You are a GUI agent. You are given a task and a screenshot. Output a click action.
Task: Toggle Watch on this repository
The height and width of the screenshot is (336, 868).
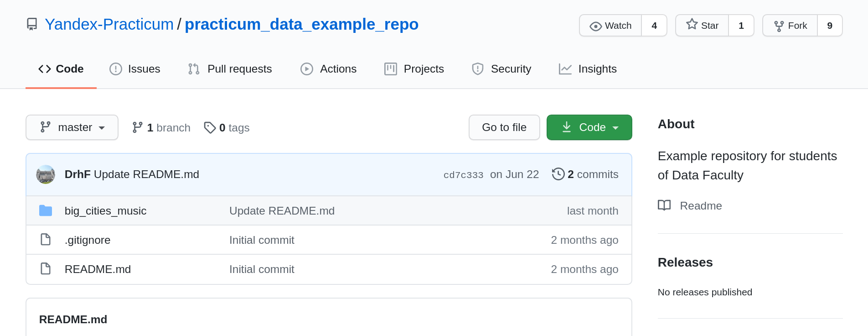point(610,26)
